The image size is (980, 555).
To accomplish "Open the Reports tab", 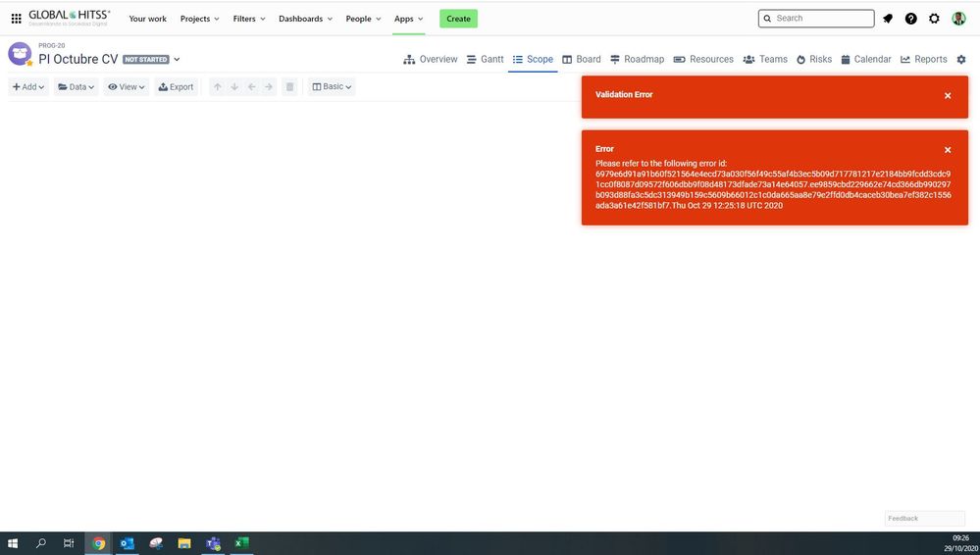I will (924, 60).
